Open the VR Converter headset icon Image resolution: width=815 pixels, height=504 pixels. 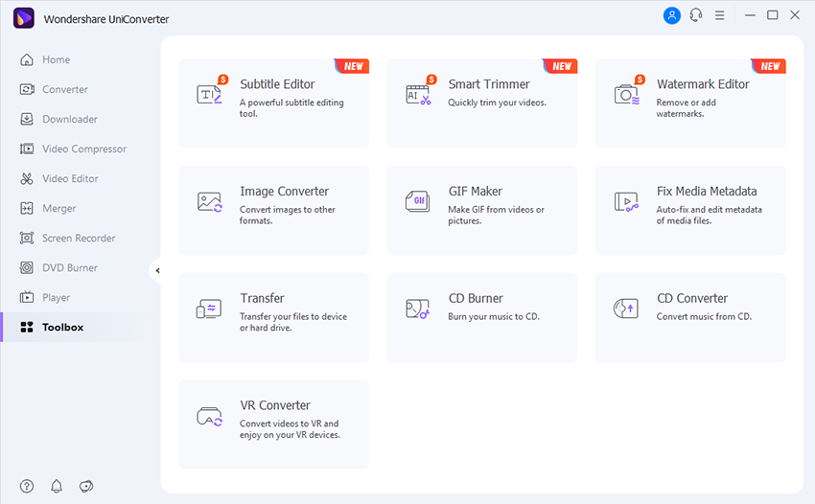[209, 416]
